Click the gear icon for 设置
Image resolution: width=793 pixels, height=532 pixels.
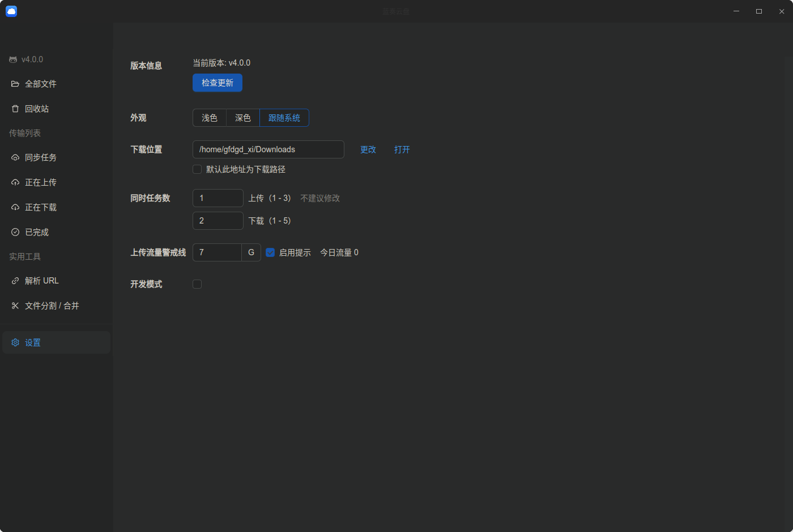15,342
